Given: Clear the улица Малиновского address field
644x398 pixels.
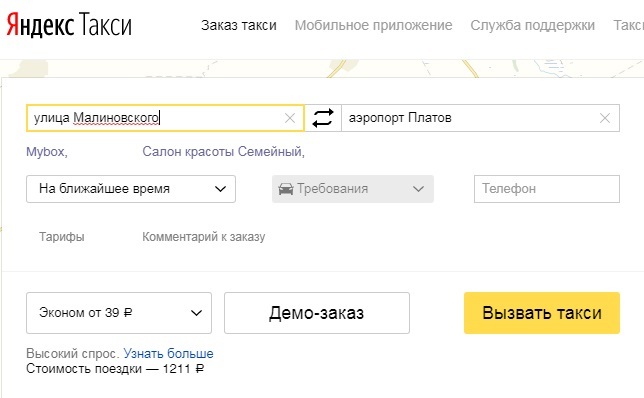Looking at the screenshot, I should pos(290,118).
